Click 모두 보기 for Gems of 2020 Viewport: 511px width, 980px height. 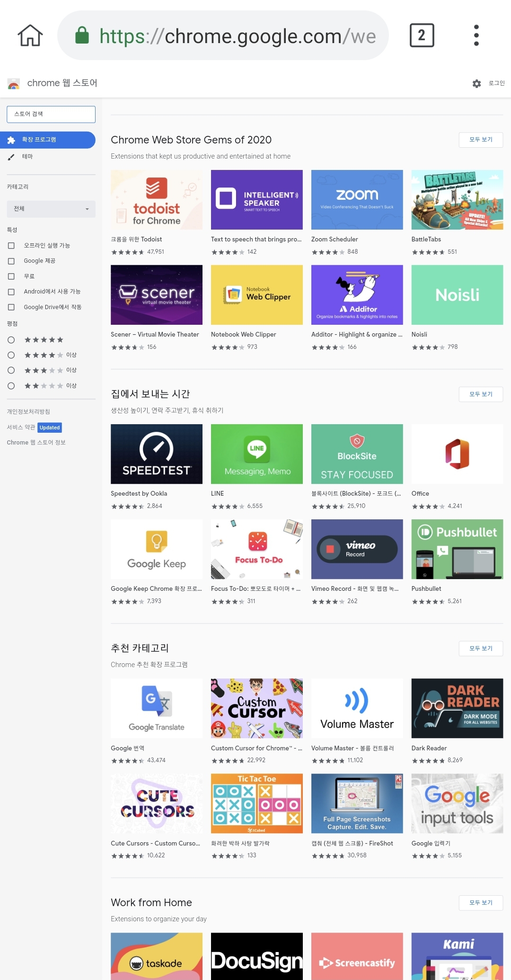click(481, 140)
